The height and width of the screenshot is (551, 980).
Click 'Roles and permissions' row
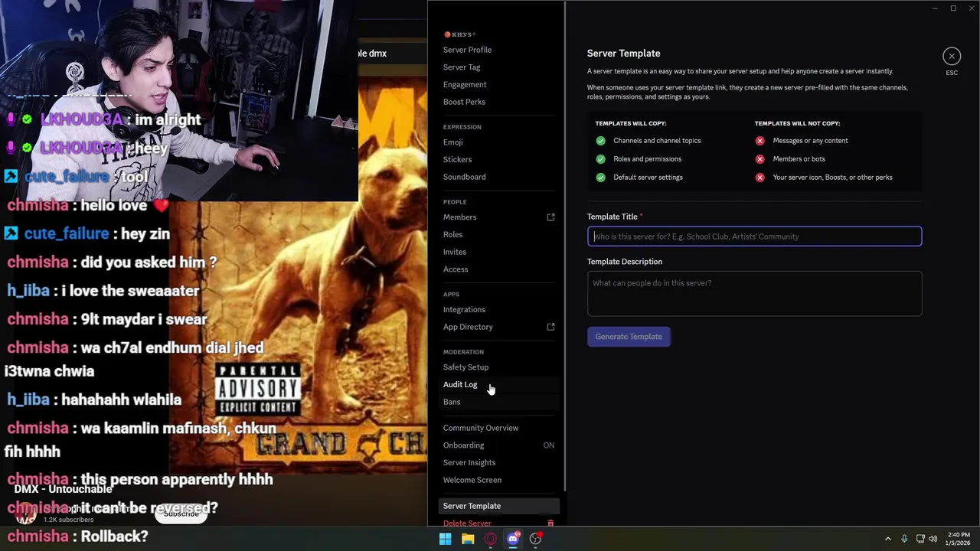(x=639, y=159)
